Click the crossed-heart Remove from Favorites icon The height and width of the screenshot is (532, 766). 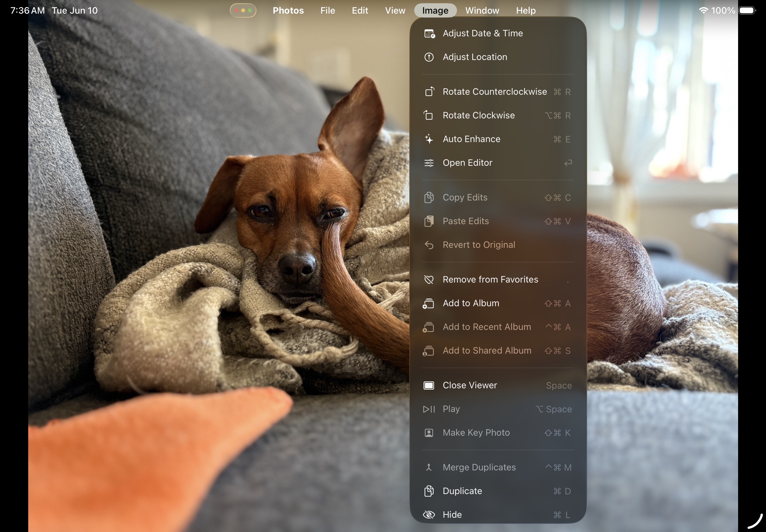tap(429, 280)
